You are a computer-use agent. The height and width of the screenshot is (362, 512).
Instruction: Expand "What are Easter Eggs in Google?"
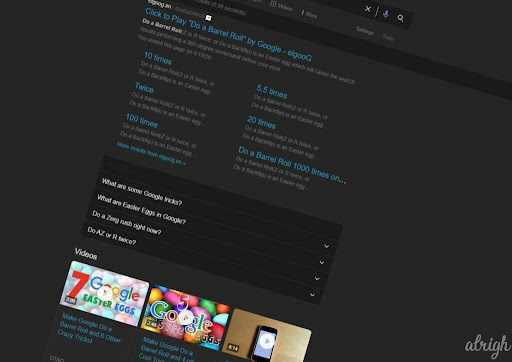(322, 262)
